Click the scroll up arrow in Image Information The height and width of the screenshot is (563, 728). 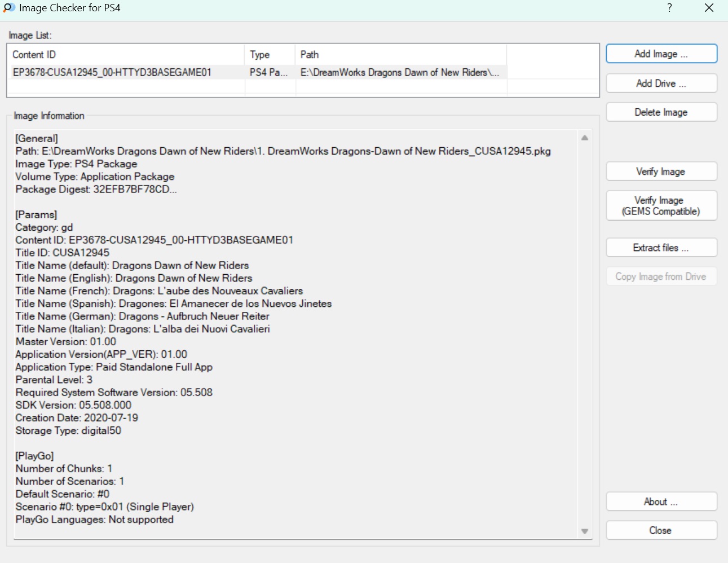pos(585,138)
